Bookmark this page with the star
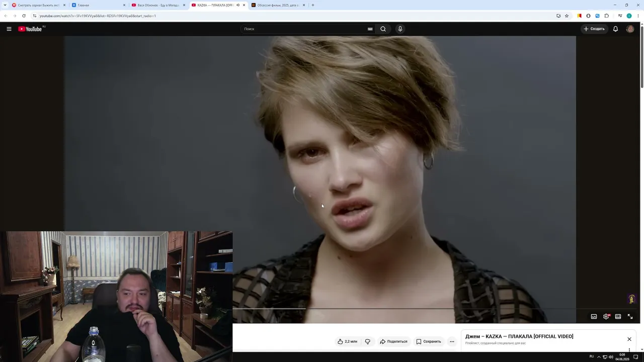The width and height of the screenshot is (644, 362). pos(567,16)
